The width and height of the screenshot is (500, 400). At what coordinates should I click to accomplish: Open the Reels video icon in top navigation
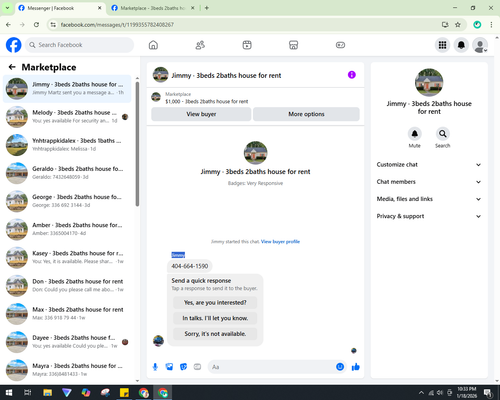247,45
